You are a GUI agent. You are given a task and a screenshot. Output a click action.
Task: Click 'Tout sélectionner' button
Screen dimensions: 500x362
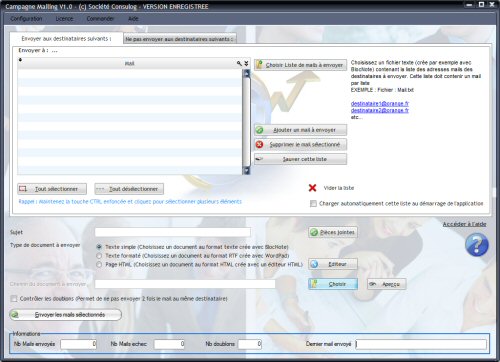pyautogui.click(x=52, y=189)
